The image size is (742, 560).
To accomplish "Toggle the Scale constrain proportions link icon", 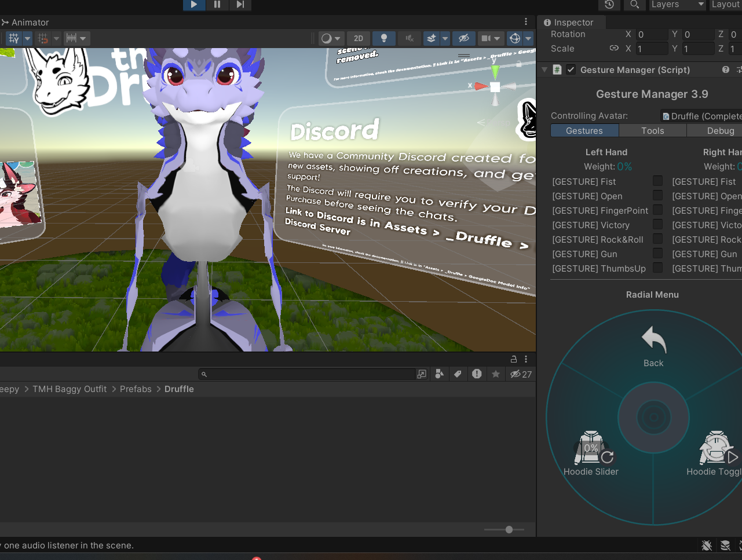I will tap(614, 49).
